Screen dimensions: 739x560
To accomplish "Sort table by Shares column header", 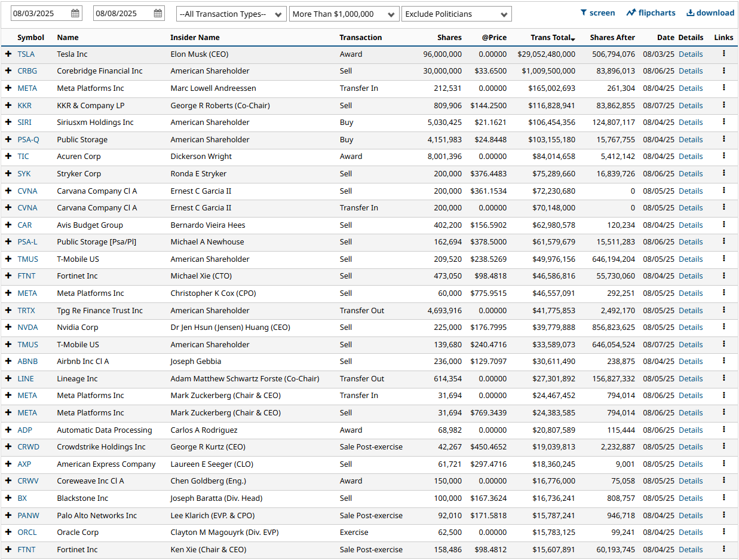I will coord(449,37).
